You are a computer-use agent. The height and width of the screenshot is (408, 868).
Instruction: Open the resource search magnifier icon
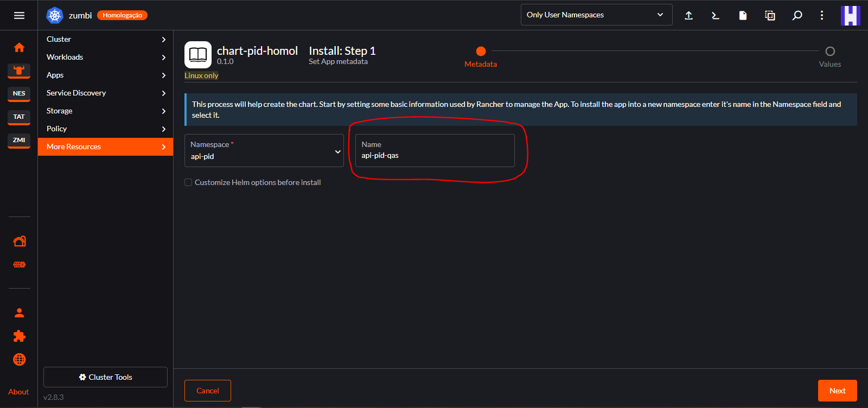[x=797, y=15]
